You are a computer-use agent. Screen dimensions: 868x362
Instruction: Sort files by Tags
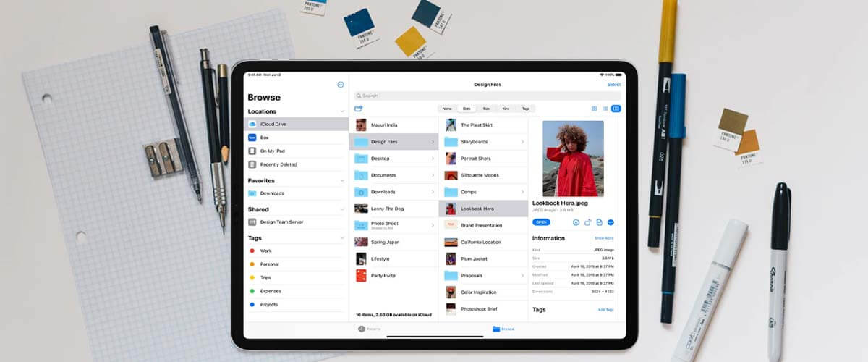(525, 109)
